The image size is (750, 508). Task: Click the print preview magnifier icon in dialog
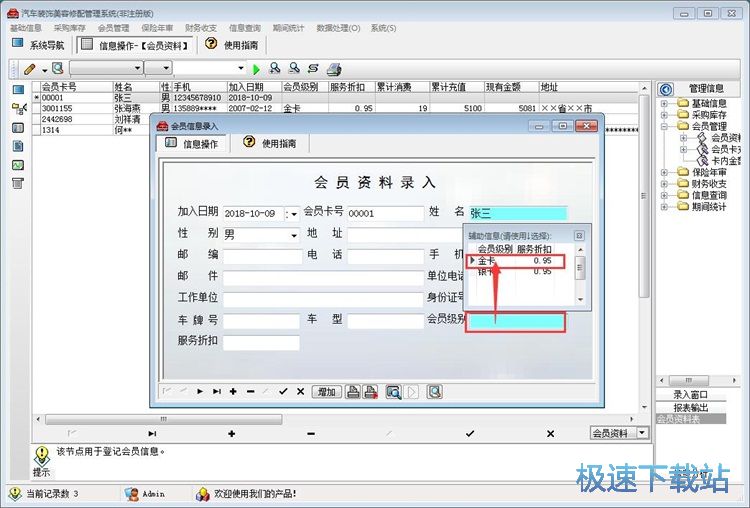[394, 392]
